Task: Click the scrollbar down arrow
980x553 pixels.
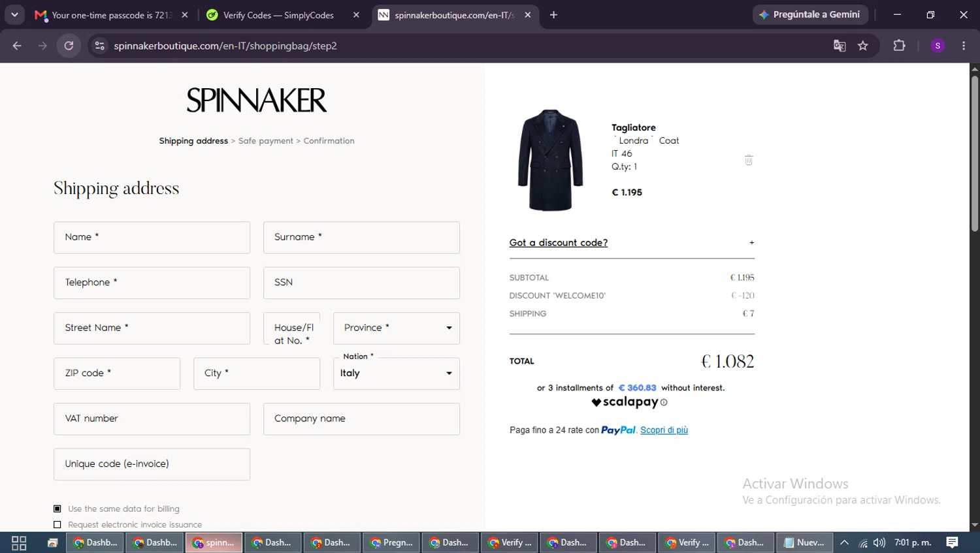Action: [x=975, y=525]
